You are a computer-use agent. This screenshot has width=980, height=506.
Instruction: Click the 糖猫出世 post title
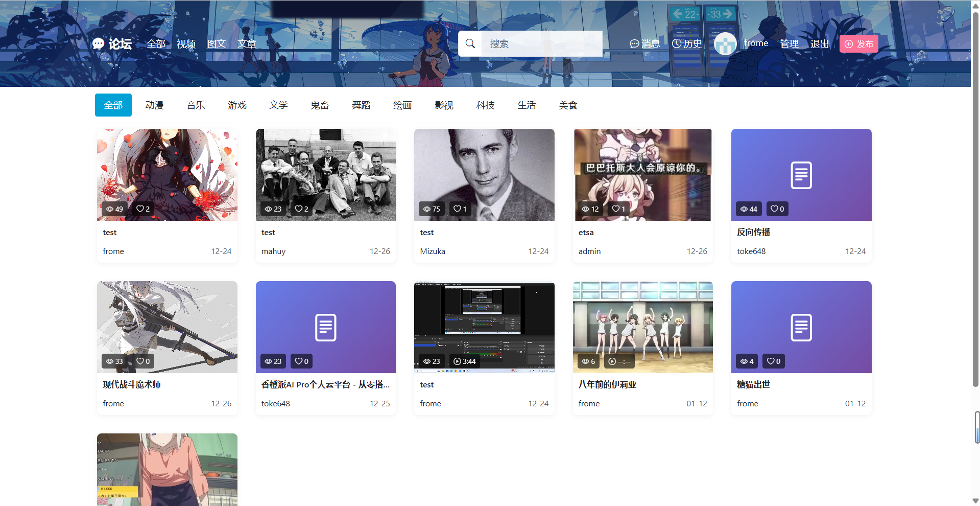coord(753,384)
